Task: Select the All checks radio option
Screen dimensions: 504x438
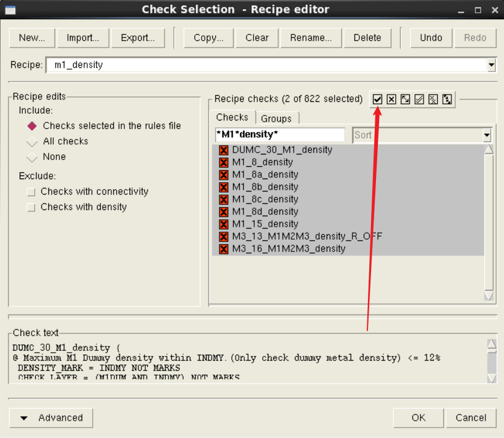Action: pos(32,141)
